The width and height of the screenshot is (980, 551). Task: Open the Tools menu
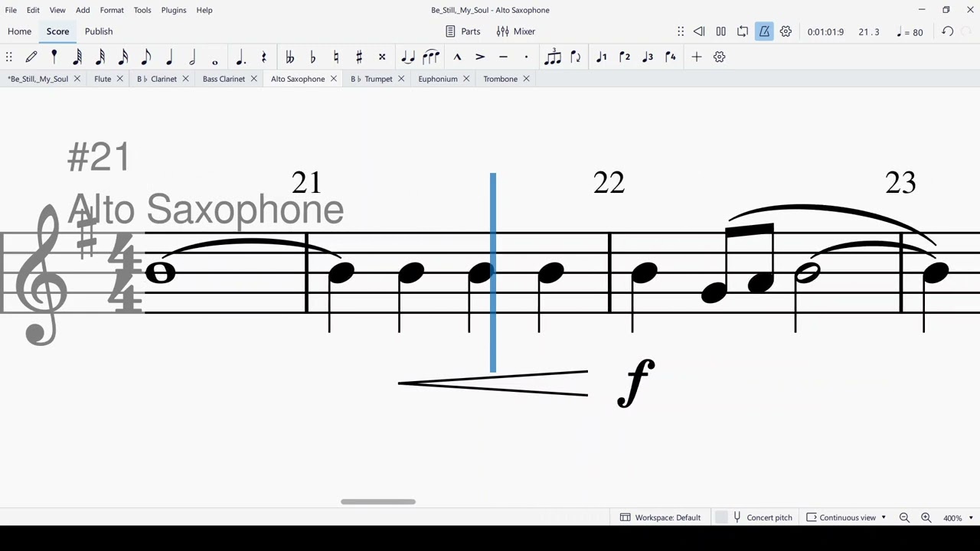point(142,10)
